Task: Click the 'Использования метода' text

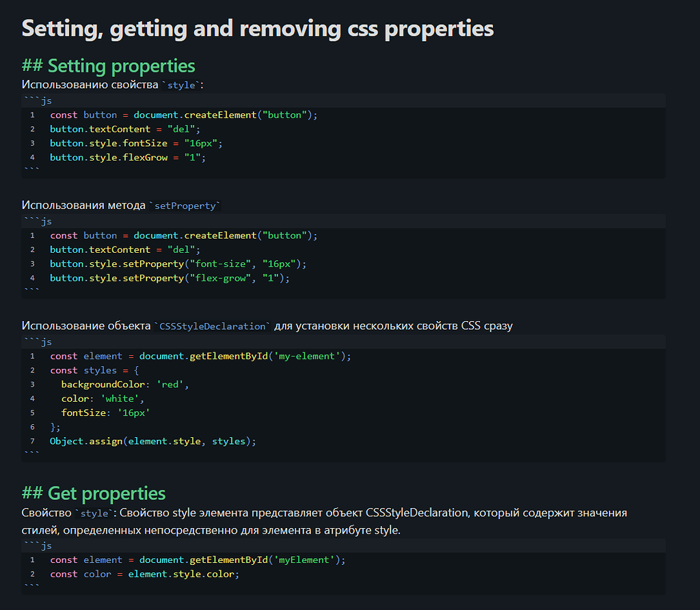Action: click(83, 205)
